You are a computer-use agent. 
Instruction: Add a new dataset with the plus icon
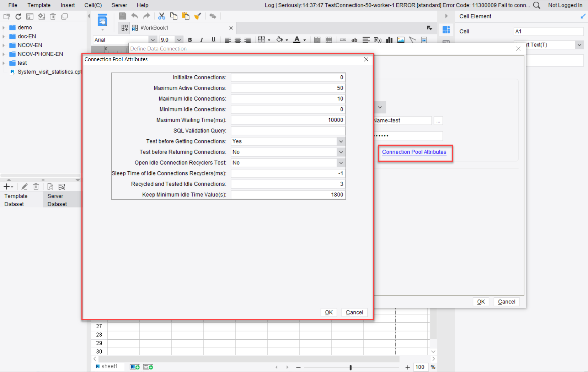pos(7,186)
